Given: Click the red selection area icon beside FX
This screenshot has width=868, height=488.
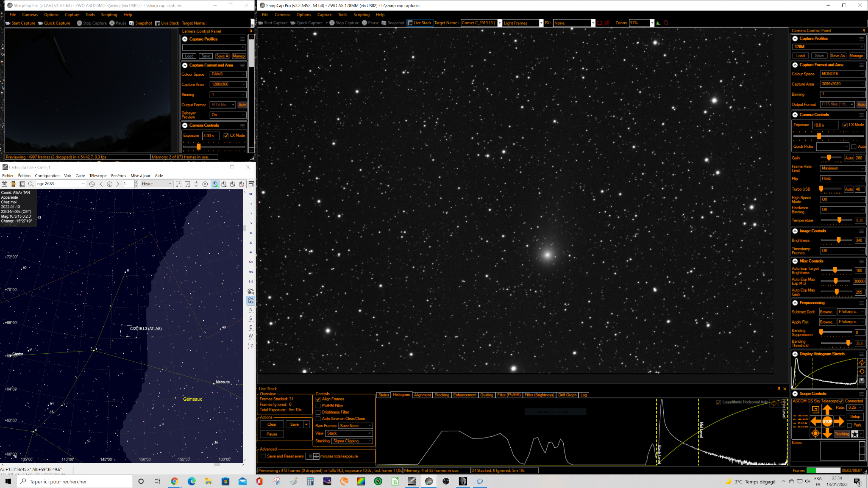Looking at the screenshot, I should [x=600, y=23].
